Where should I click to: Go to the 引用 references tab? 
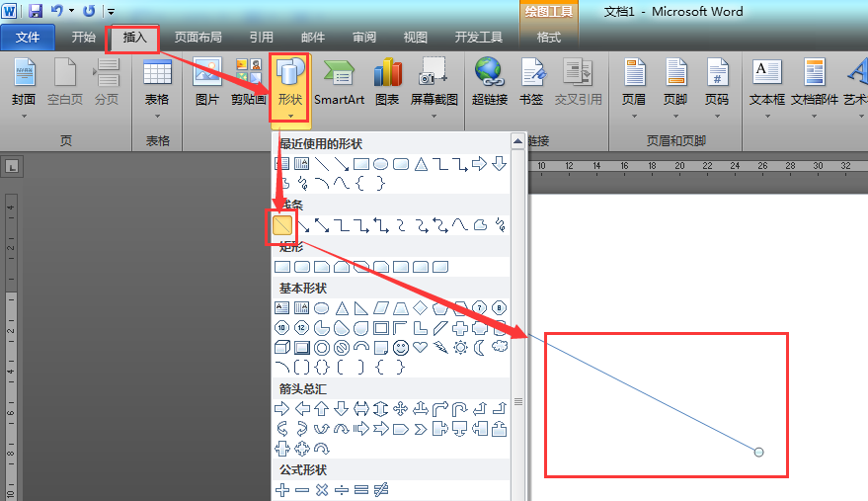coord(262,38)
